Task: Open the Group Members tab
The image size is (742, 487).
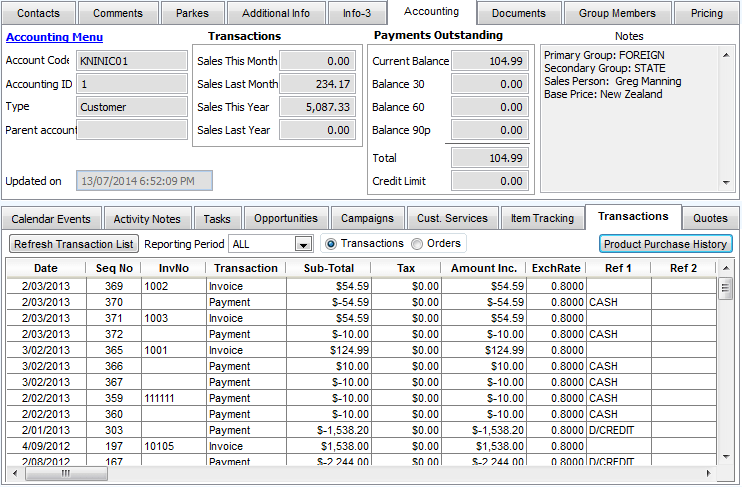Action: coord(617,13)
